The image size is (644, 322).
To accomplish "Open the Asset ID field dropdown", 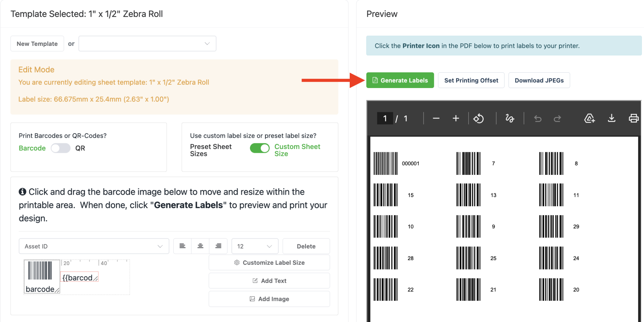I will coord(94,246).
